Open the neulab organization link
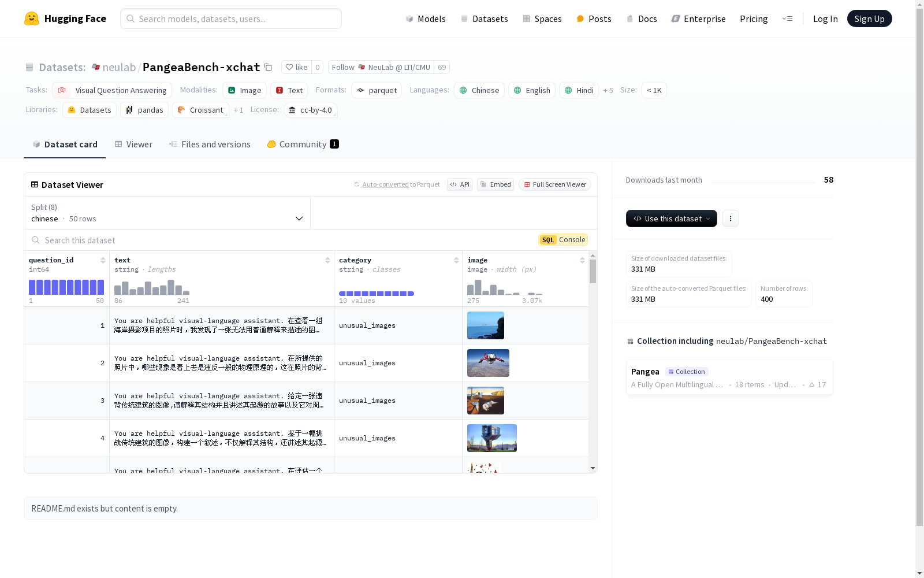This screenshot has height=578, width=924. [118, 67]
